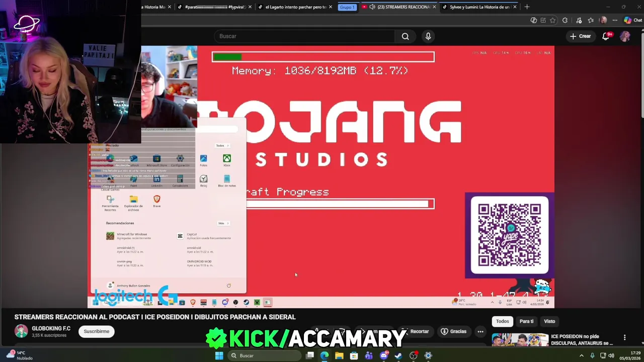Subscribe with the Suscribirme button
644x362 pixels.
click(x=97, y=331)
